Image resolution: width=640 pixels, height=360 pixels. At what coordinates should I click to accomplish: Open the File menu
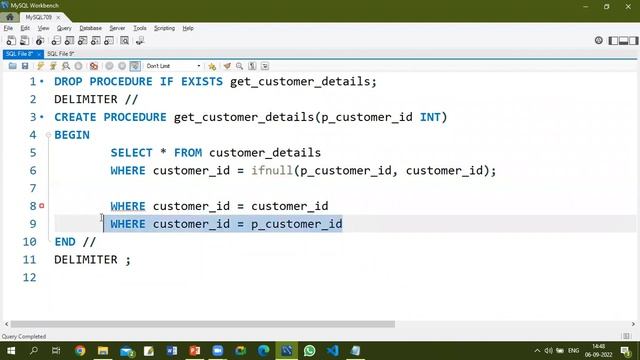click(8, 28)
